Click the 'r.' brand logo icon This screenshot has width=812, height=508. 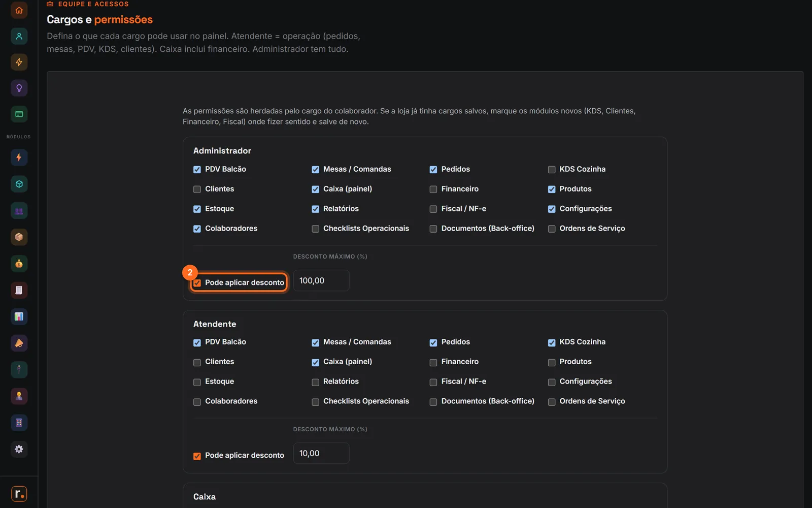pos(19,494)
